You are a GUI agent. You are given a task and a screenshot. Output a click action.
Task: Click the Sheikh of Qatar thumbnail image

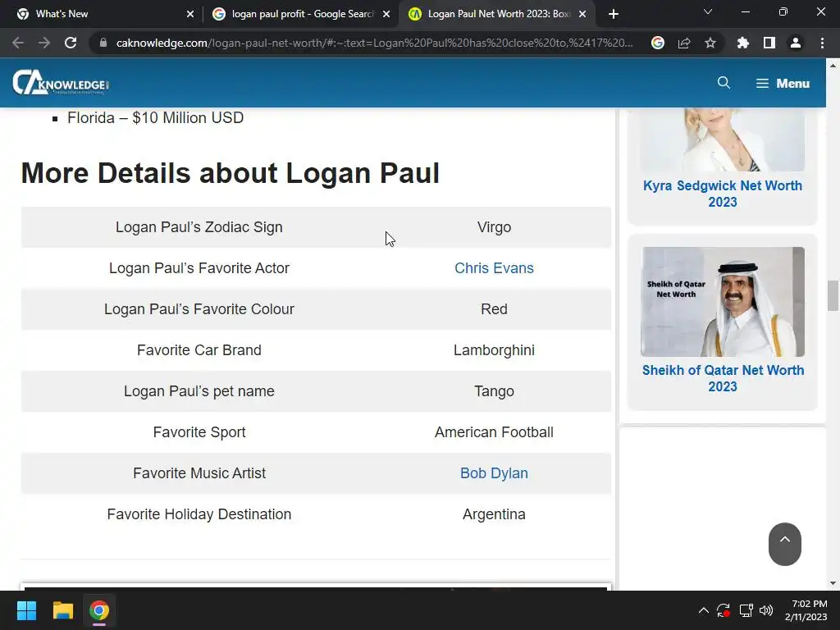point(723,302)
